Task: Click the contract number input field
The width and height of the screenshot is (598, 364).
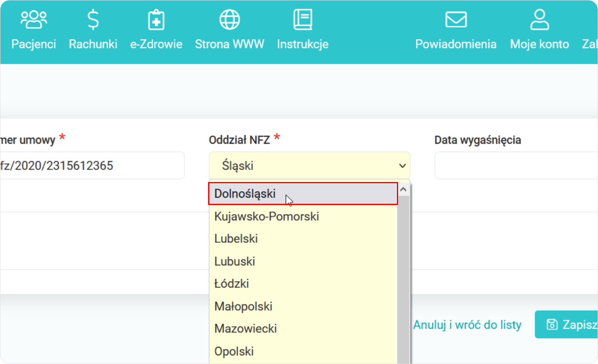Action: 92,166
